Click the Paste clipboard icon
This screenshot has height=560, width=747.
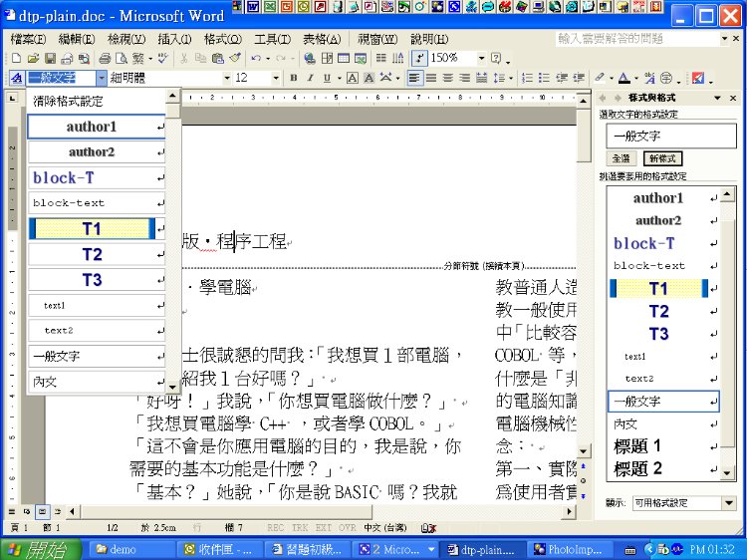pyautogui.click(x=218, y=59)
